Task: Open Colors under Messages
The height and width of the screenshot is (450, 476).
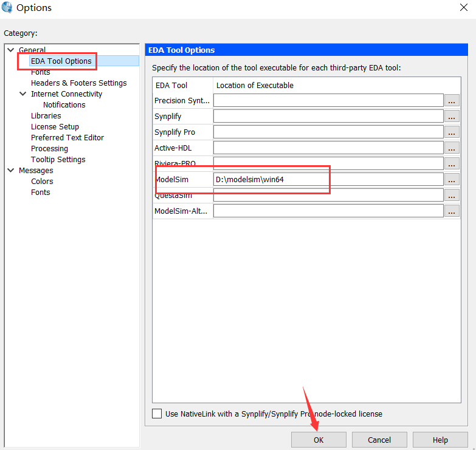Action: pos(42,182)
